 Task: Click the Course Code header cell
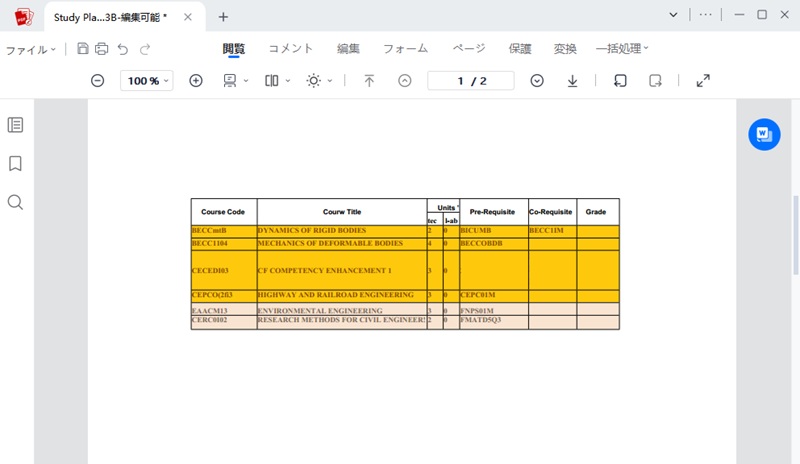click(223, 212)
